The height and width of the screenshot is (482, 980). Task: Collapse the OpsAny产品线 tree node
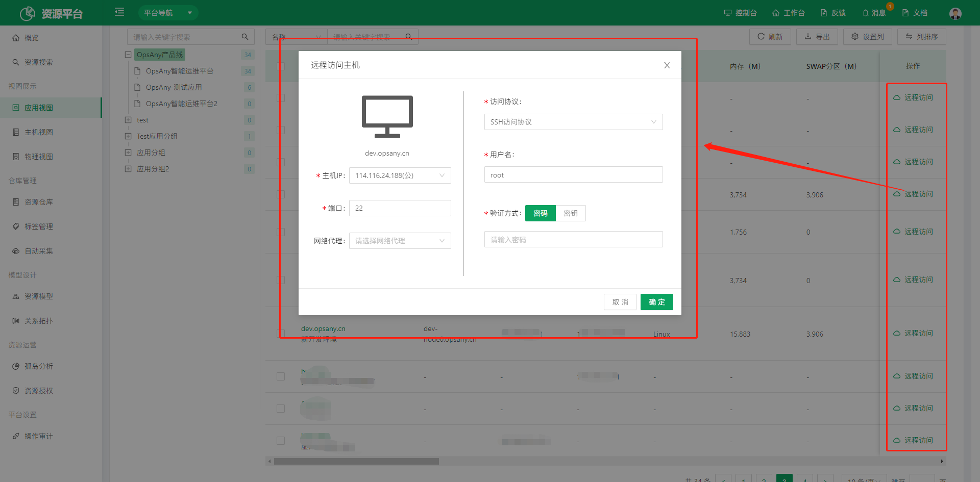point(128,55)
